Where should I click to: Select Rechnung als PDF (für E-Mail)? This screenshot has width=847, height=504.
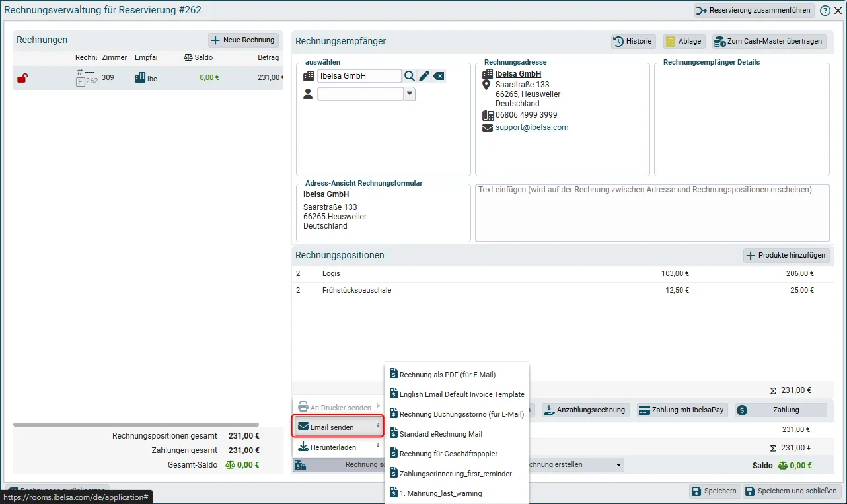click(x=457, y=375)
